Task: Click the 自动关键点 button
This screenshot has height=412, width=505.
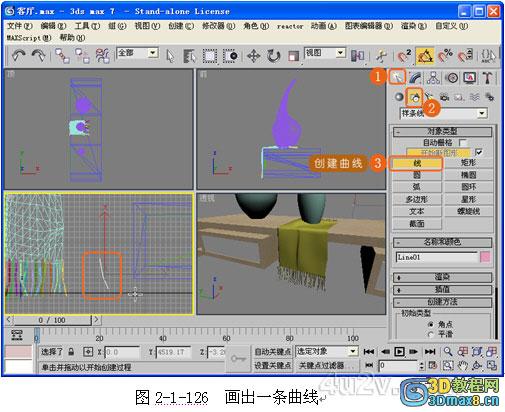Action: (273, 351)
